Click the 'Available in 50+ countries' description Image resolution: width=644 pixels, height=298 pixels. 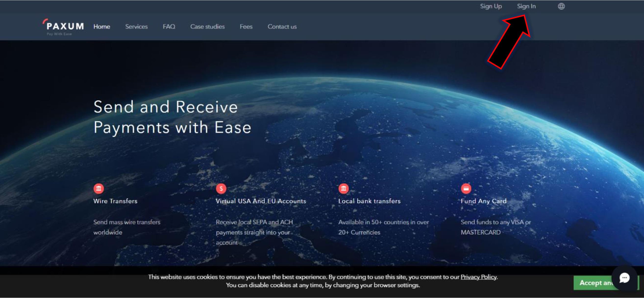384,227
